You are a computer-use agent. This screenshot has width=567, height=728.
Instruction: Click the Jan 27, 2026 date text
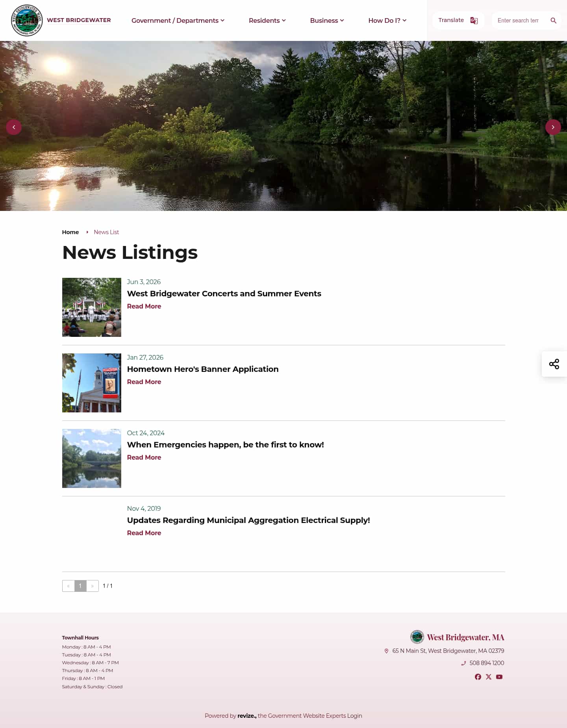[145, 357]
